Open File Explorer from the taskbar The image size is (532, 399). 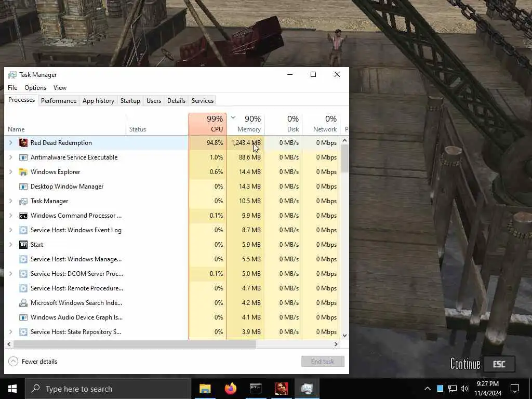point(205,389)
